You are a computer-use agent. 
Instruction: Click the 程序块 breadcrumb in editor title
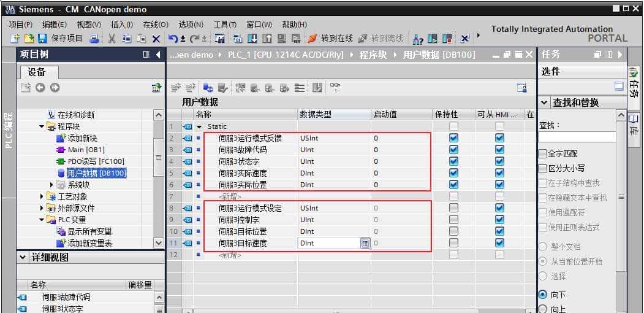pyautogui.click(x=373, y=54)
